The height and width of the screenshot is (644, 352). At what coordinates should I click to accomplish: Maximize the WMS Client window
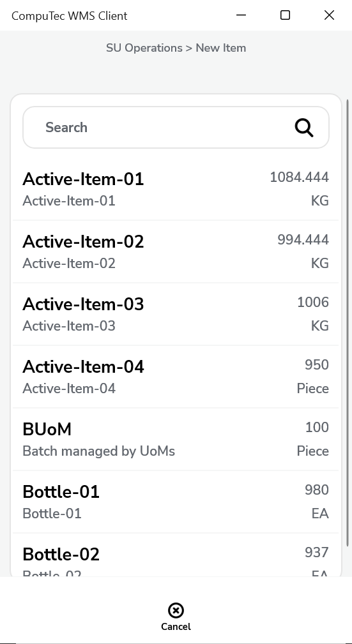[x=285, y=15]
